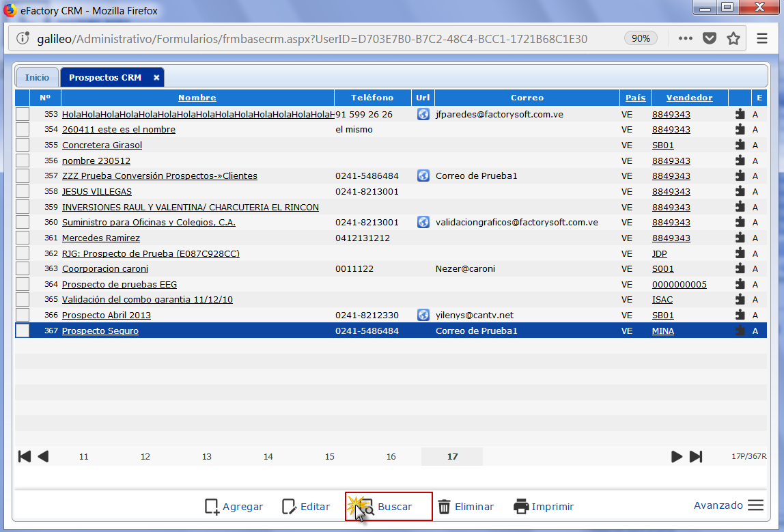Open ZZZ Prueba Conversión Prospectos link

pos(160,176)
